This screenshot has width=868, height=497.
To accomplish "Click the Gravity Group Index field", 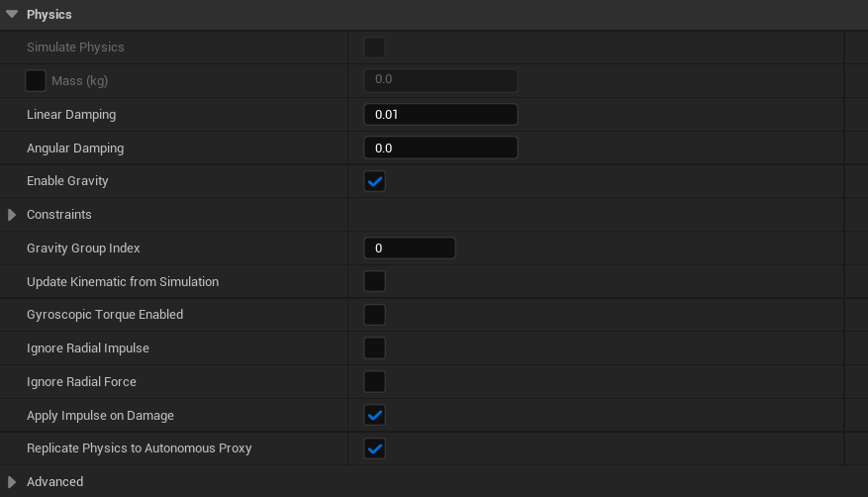I will pos(410,248).
